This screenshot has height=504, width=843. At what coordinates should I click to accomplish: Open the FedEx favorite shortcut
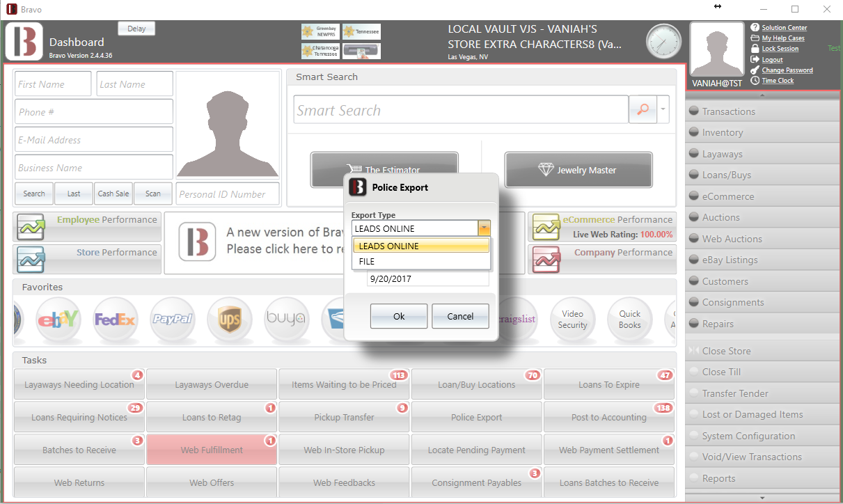116,320
